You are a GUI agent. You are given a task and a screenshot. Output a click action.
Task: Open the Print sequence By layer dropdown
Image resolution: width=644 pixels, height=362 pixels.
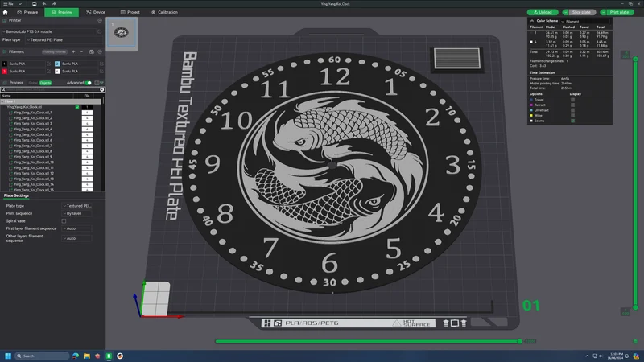point(76,213)
